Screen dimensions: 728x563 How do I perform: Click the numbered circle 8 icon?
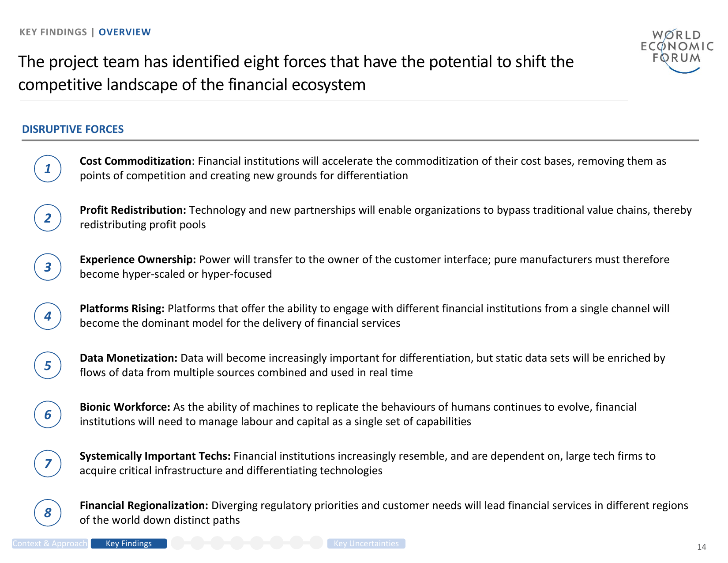pos(48,513)
